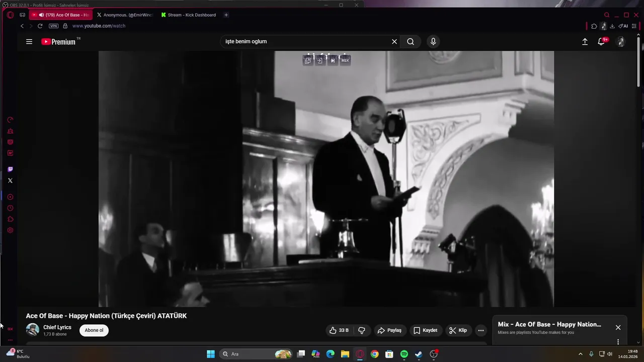
Task: Click the skip-forward video overlay icon
Action: [x=333, y=60]
